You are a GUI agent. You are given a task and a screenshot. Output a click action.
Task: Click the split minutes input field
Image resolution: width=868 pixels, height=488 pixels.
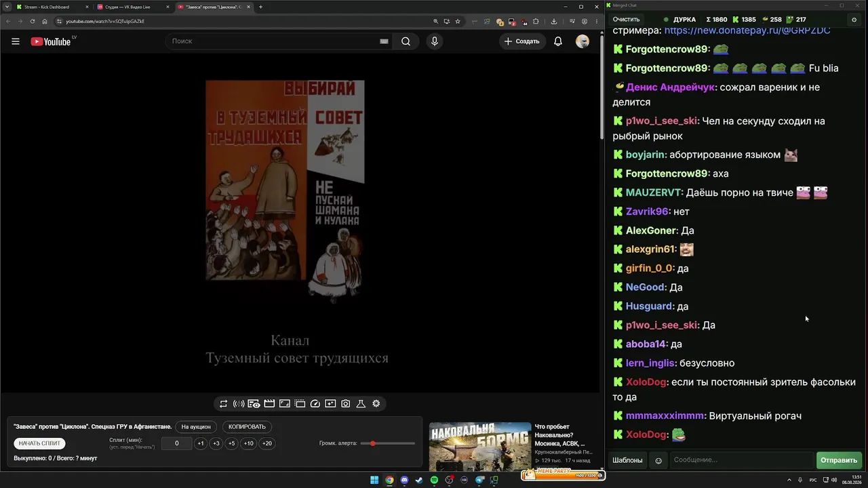point(177,443)
